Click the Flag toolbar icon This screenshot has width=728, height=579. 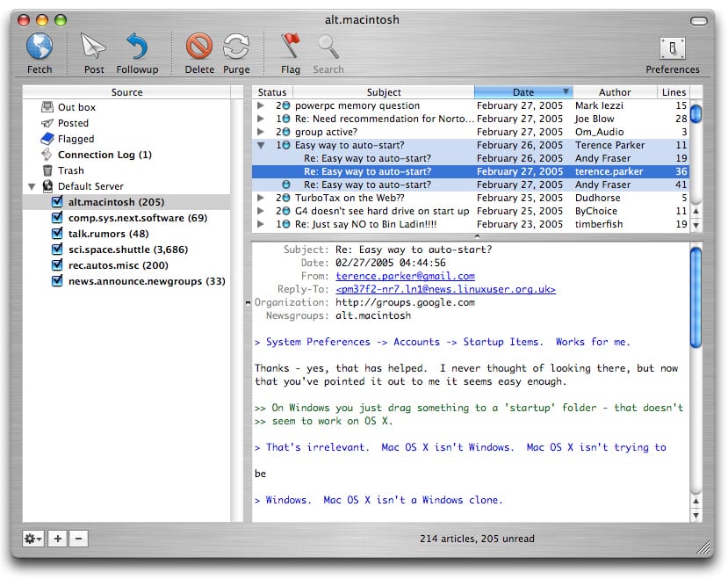click(x=291, y=46)
